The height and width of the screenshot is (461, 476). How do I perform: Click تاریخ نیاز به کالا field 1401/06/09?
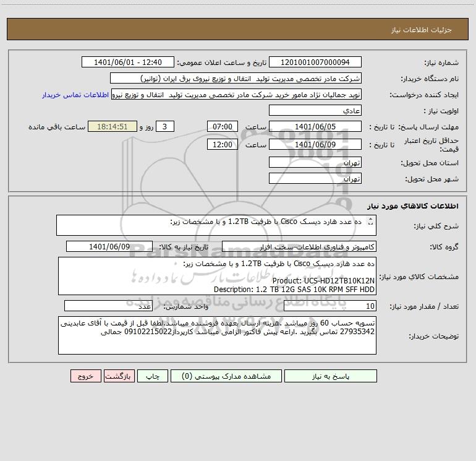pyautogui.click(x=109, y=246)
